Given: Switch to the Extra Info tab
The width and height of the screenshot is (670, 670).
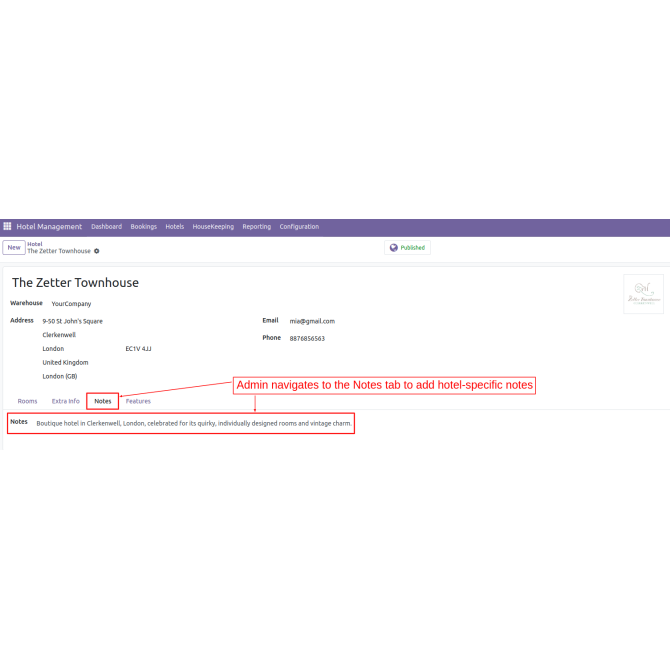Looking at the screenshot, I should [66, 401].
